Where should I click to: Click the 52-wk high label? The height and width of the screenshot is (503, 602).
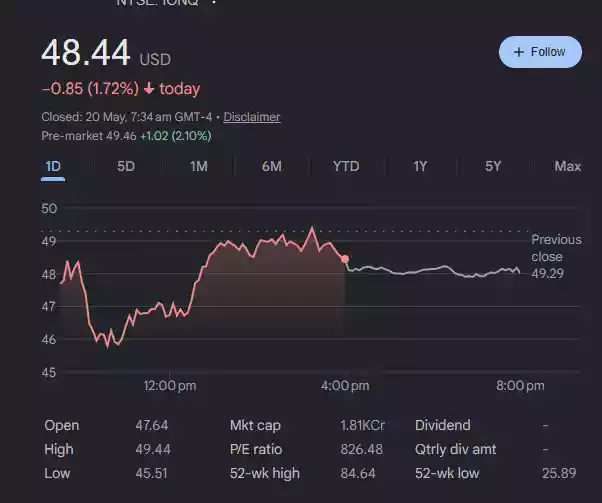(265, 473)
